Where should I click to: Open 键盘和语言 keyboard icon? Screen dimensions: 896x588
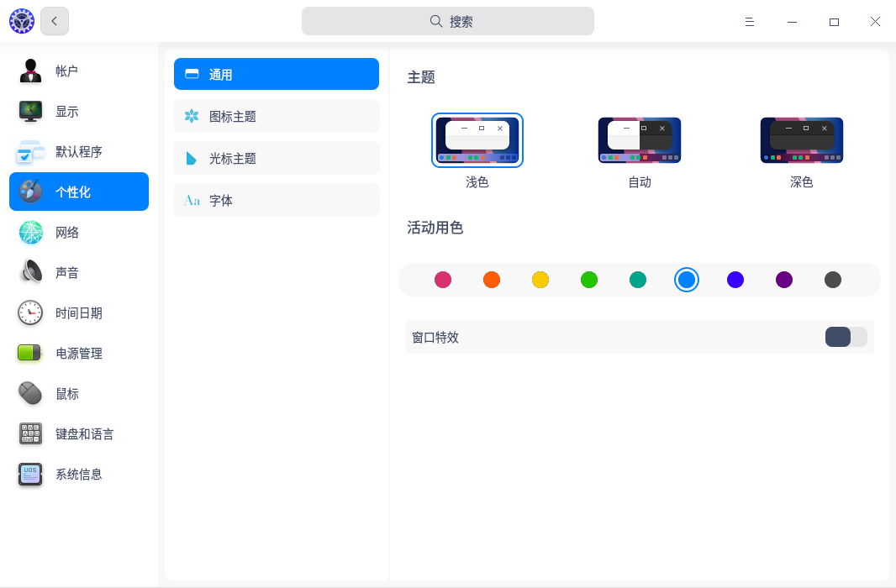(31, 434)
